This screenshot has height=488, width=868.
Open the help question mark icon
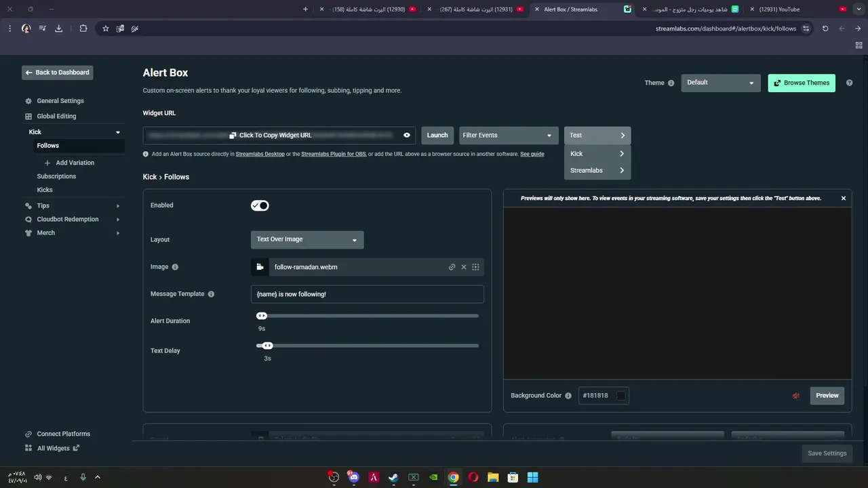[850, 83]
